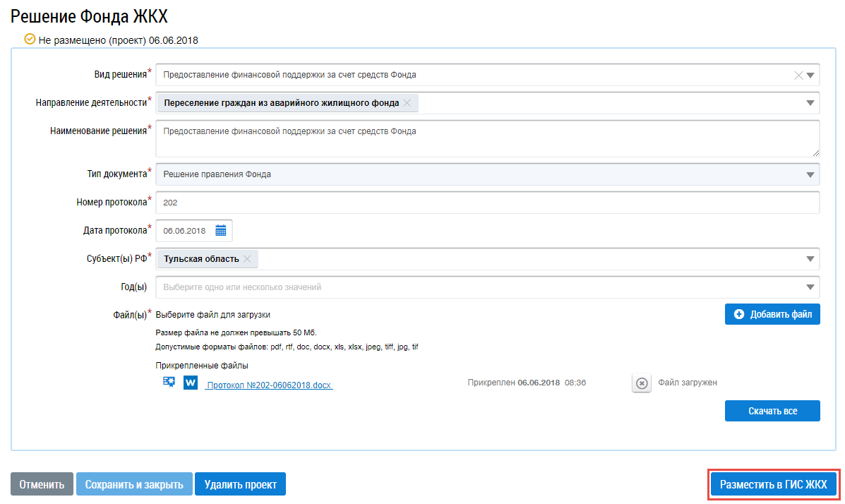Remove the Переселение граждан tag
Viewport: 845px width, 504px height.
(x=407, y=103)
